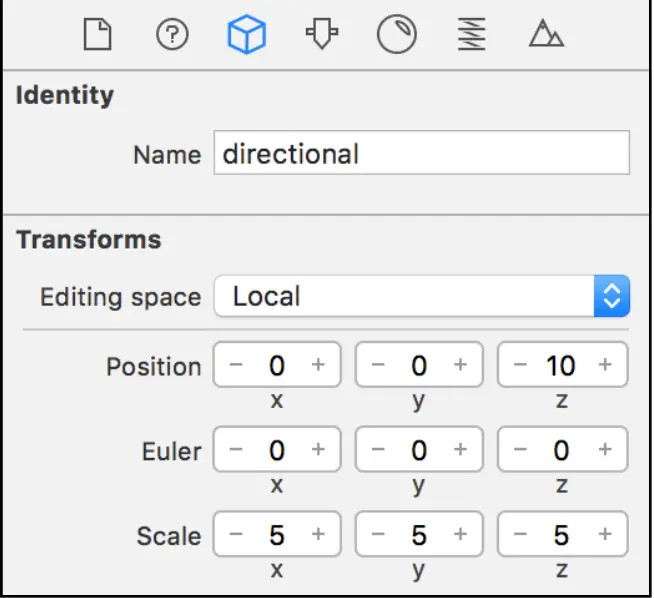Click the Position z value field
654x598 pixels.
561,365
